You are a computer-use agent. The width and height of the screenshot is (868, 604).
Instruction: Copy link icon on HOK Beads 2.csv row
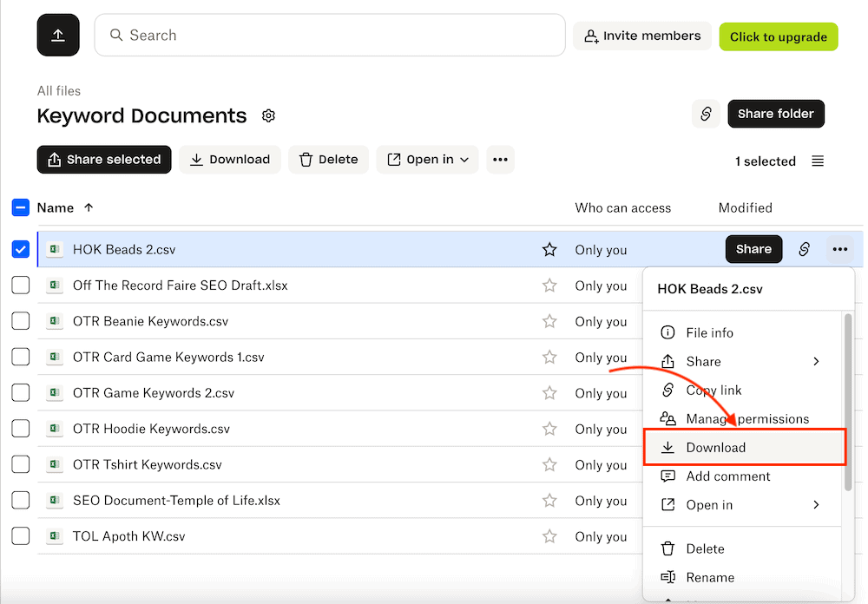[805, 249]
